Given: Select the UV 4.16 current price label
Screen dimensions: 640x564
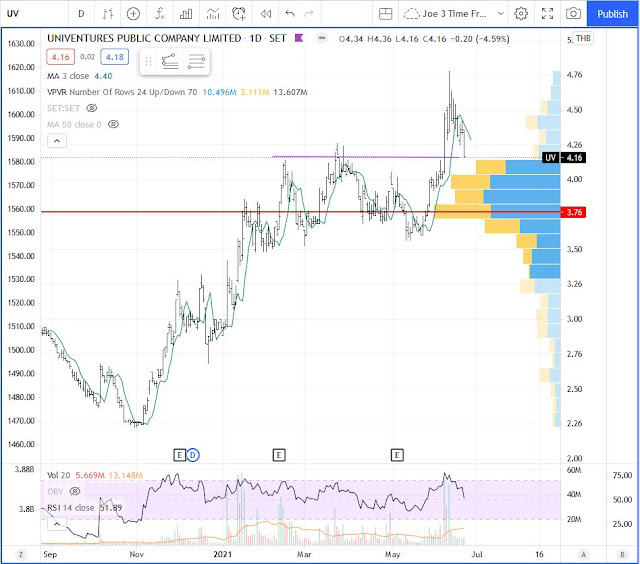Looking at the screenshot, I should tap(564, 158).
